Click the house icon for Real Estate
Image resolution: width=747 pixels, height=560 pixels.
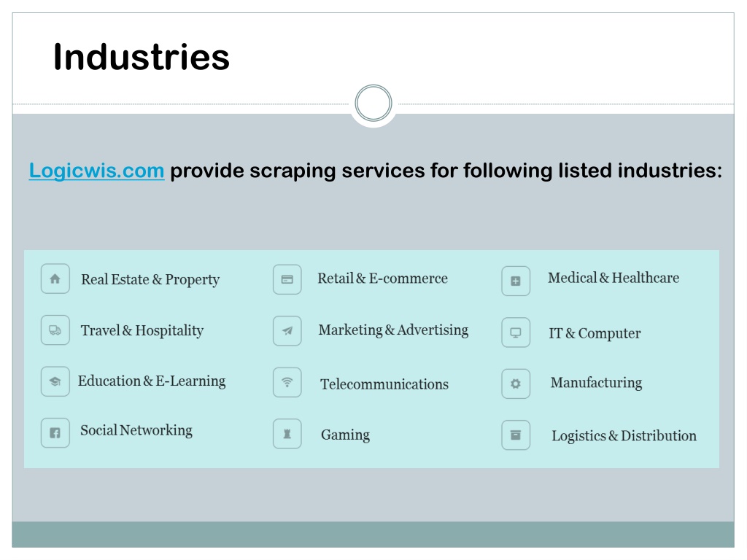pos(55,279)
